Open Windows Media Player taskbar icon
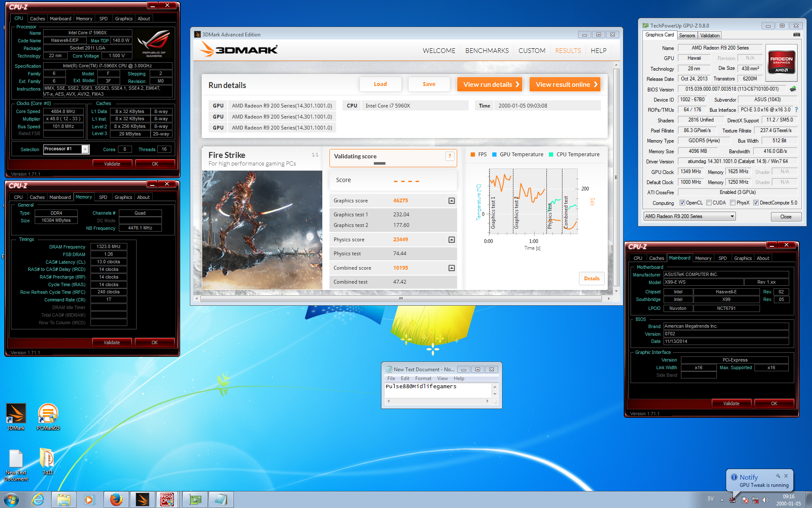812x508 pixels. tap(89, 500)
